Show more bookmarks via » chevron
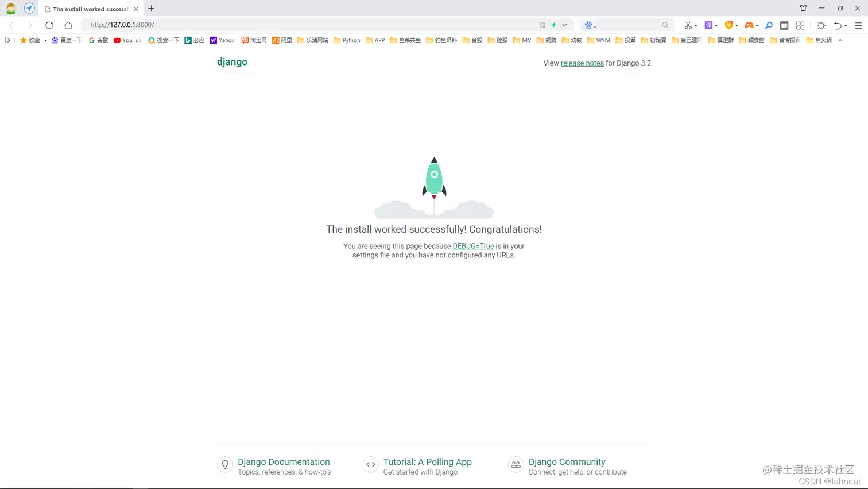Image resolution: width=868 pixels, height=489 pixels. pyautogui.click(x=840, y=40)
